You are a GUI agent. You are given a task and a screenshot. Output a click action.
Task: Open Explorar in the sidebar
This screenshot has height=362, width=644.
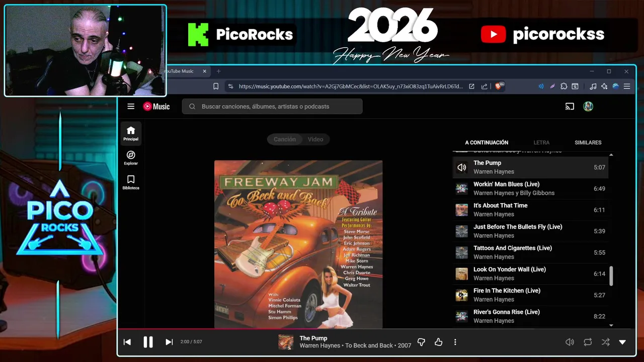click(131, 158)
